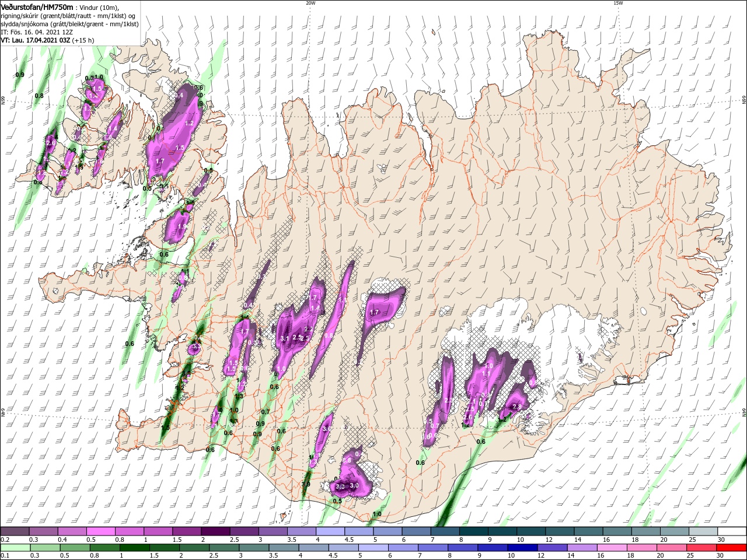Click the 4.5 label in the snow legend
The width and height of the screenshot is (747, 560).
pyautogui.click(x=349, y=540)
